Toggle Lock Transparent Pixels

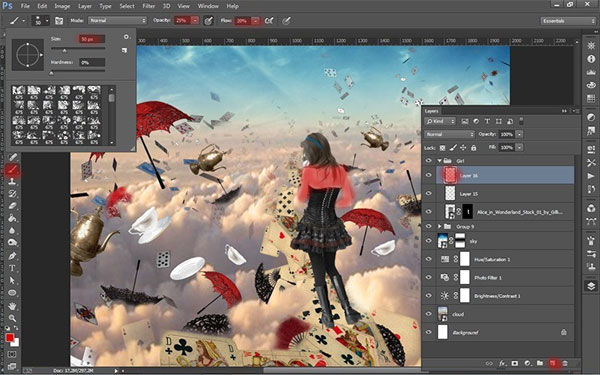pyautogui.click(x=443, y=148)
